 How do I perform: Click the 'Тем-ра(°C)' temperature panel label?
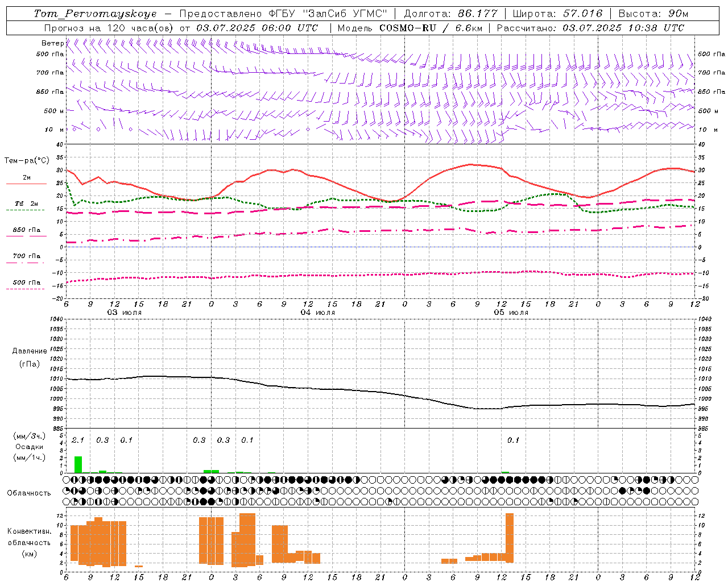pyautogui.click(x=27, y=161)
